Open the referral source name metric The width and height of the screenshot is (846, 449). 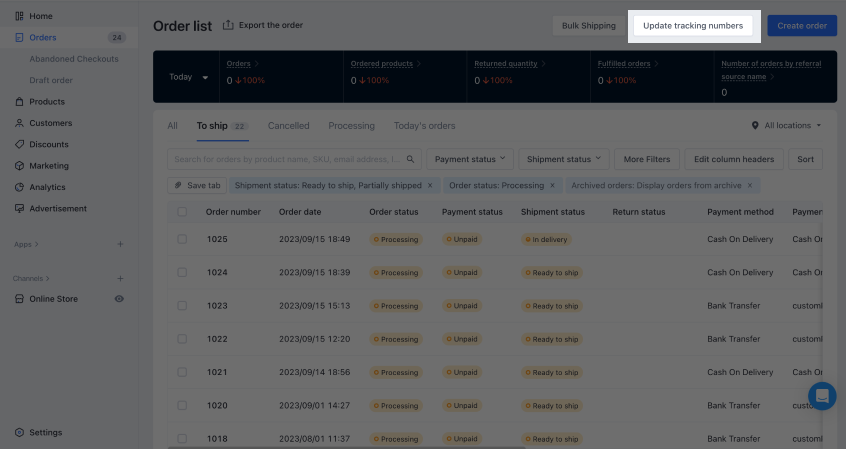pyautogui.click(x=771, y=70)
